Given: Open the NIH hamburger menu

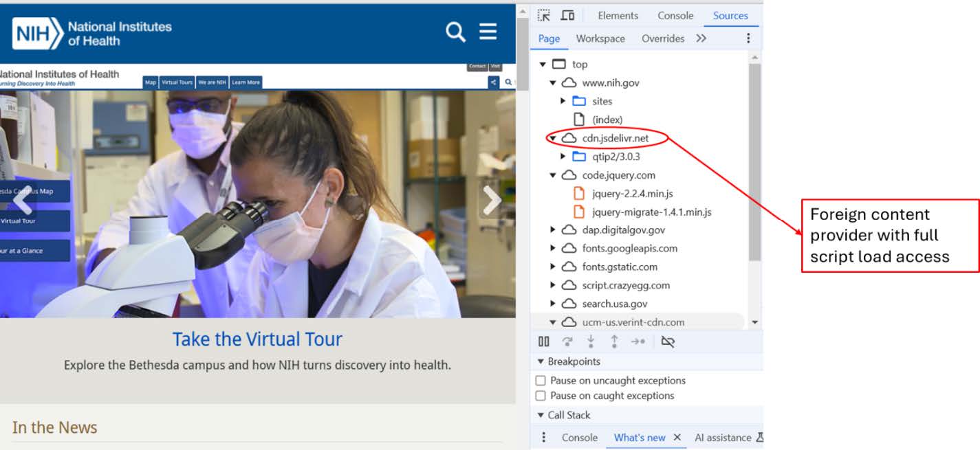Looking at the screenshot, I should pyautogui.click(x=488, y=32).
